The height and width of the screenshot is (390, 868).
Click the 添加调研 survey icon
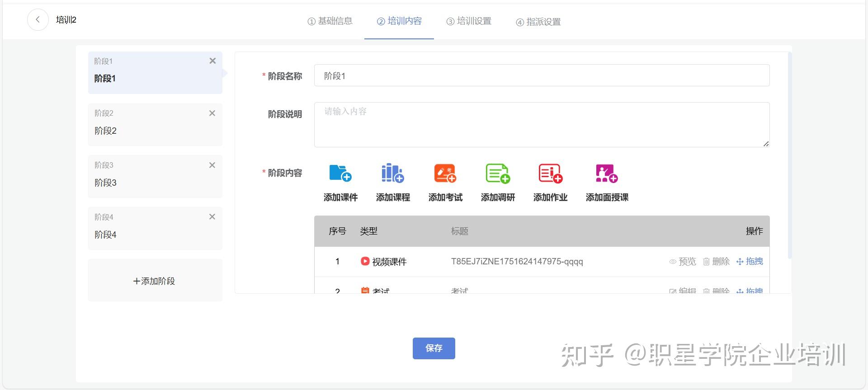(498, 174)
